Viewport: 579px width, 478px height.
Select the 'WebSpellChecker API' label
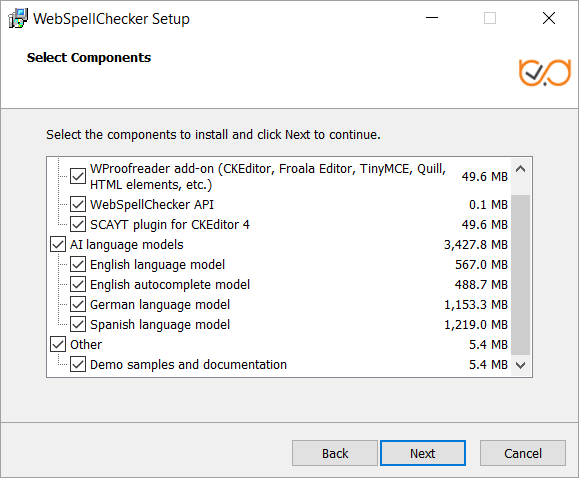[x=152, y=205]
